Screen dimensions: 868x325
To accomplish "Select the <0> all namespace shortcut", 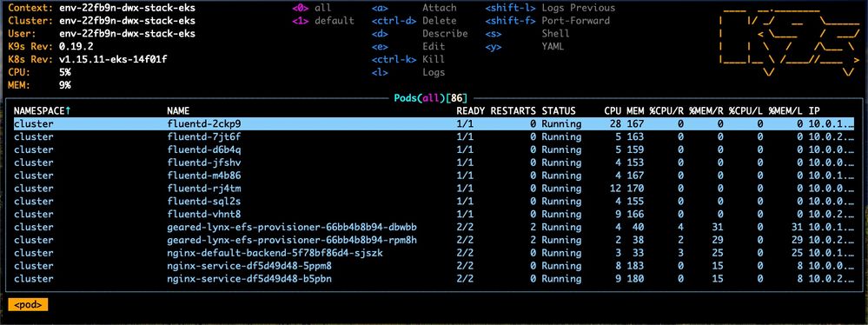I will 312,8.
